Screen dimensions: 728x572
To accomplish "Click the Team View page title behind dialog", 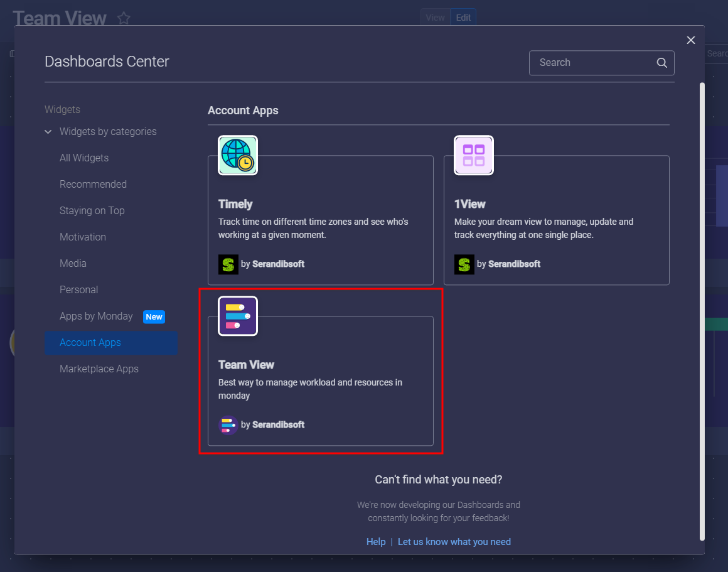I will point(60,18).
